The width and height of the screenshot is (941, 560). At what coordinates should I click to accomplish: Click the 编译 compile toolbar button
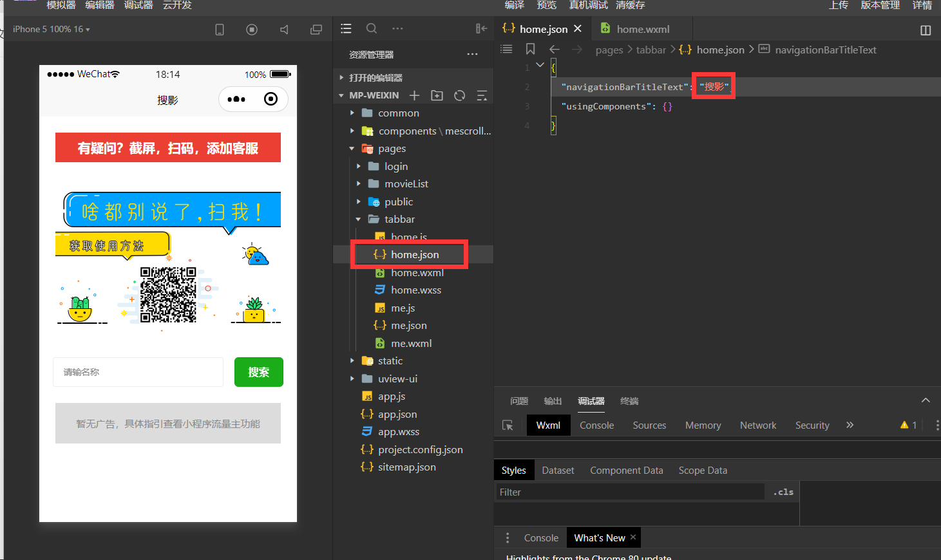(x=515, y=5)
